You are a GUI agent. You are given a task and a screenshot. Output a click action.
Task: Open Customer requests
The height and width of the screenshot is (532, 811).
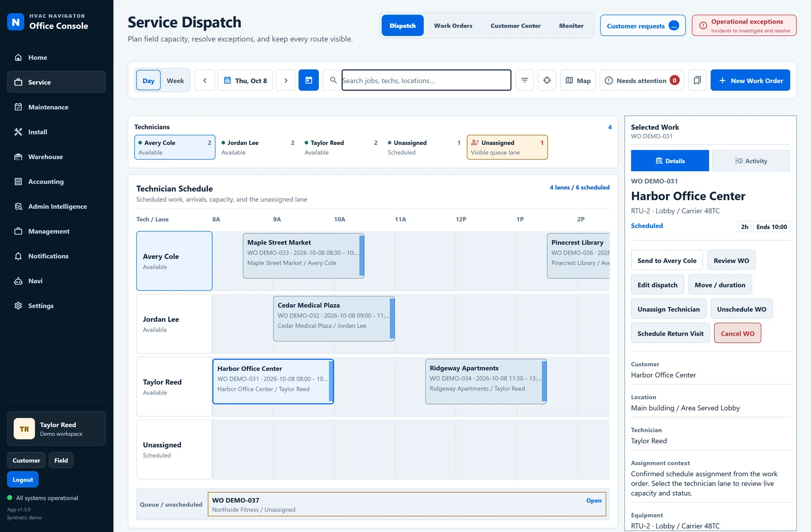pos(643,26)
